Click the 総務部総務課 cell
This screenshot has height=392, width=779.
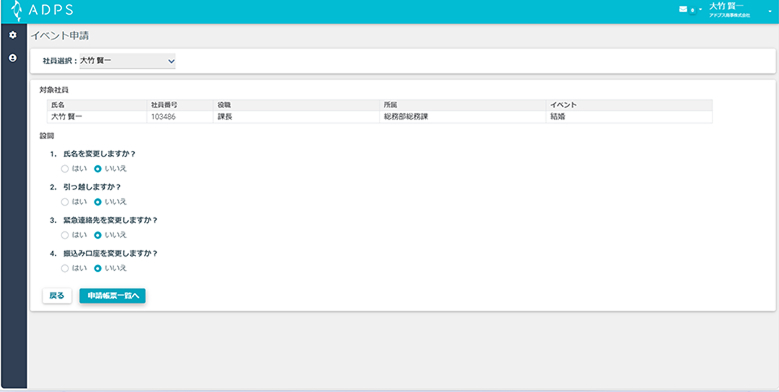click(x=463, y=117)
